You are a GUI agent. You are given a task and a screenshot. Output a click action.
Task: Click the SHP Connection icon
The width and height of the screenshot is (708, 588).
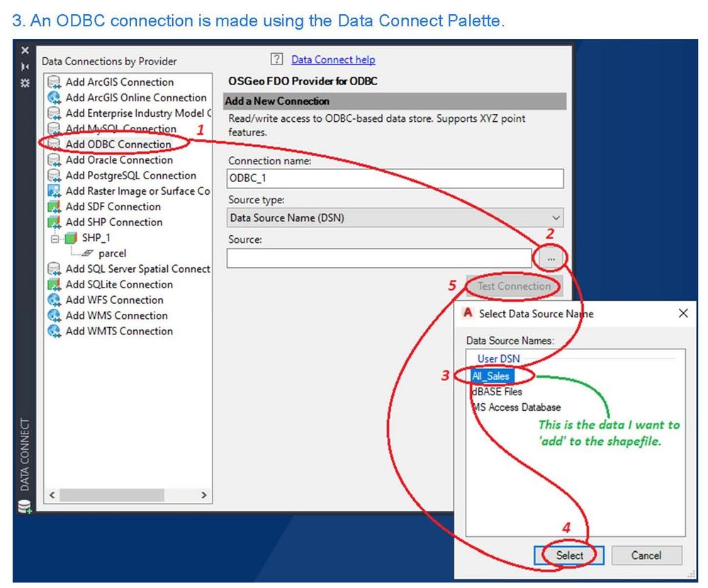(54, 222)
